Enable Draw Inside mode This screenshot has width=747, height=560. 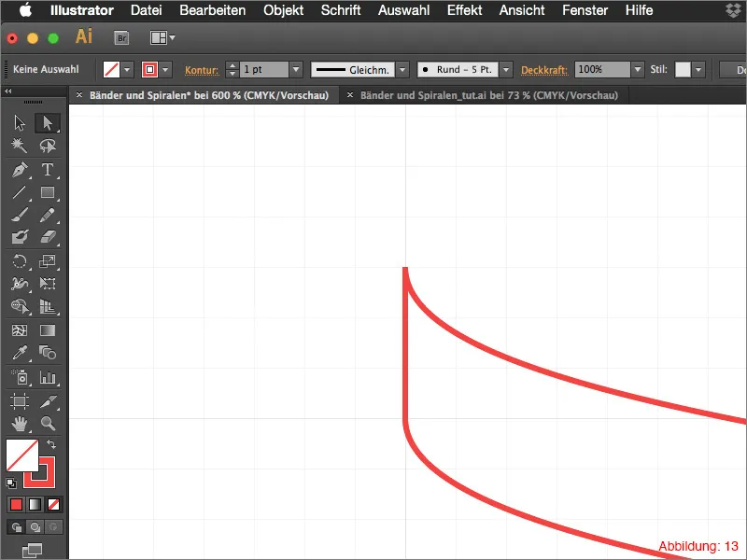click(x=53, y=527)
